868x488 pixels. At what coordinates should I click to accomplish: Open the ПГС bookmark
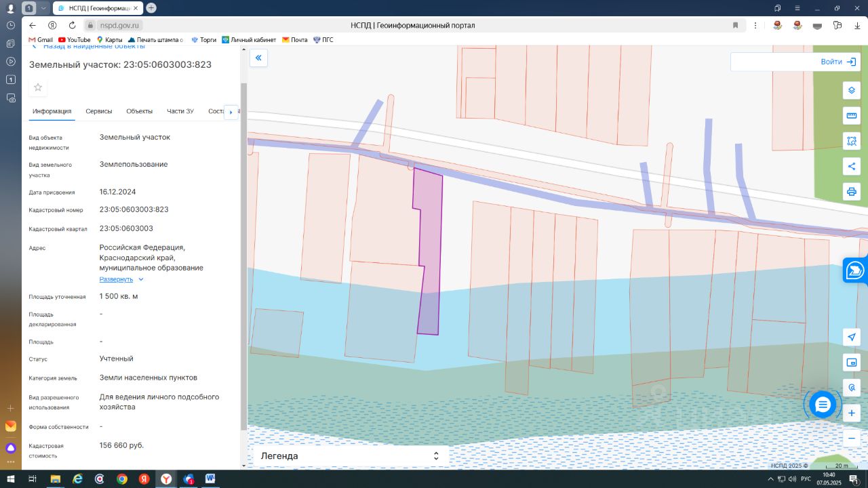pyautogui.click(x=323, y=40)
